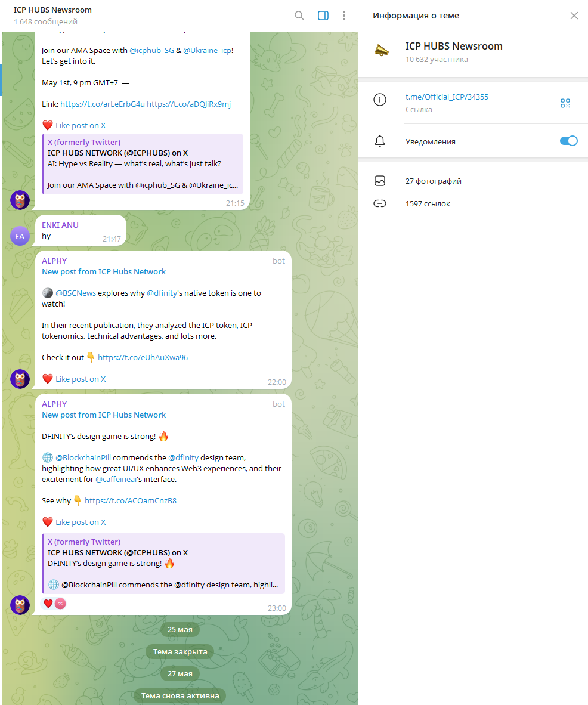This screenshot has width=588, height=705.
Task: Click the ICP HUBS Newsroom chat header title
Action: point(52,10)
